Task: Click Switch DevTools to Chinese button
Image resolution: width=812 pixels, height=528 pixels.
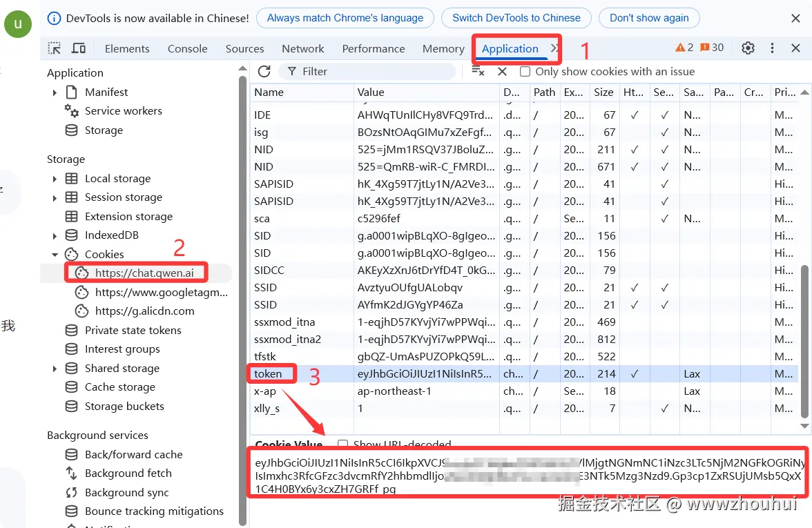Action: [516, 18]
